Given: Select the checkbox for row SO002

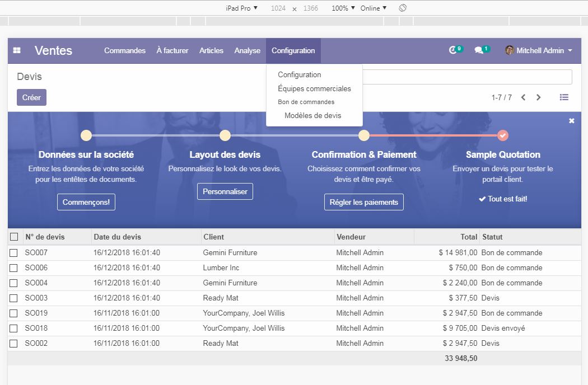Looking at the screenshot, I should coord(14,343).
